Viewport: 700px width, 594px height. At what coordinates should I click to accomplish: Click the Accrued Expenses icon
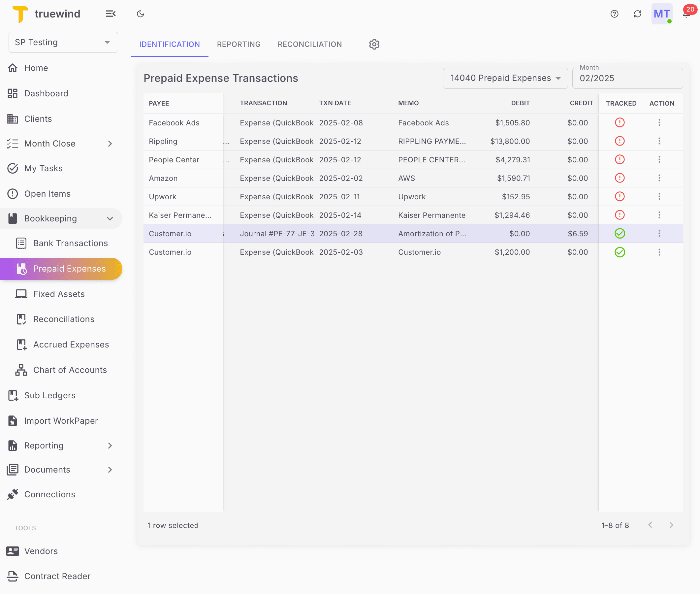pos(21,344)
